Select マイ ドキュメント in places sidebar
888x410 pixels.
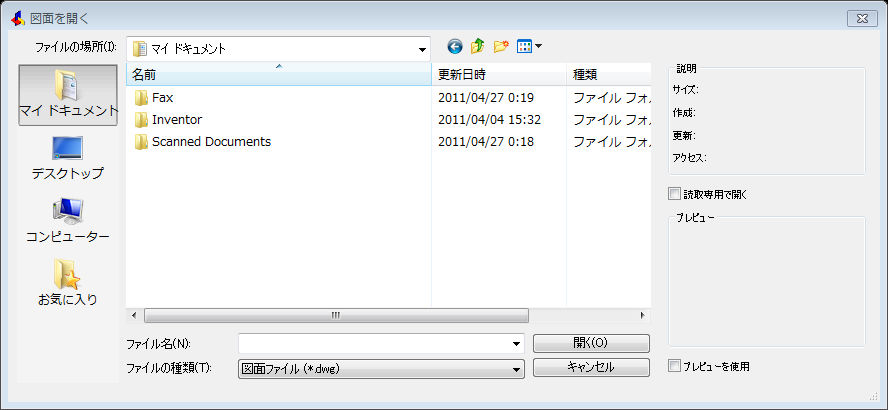68,95
